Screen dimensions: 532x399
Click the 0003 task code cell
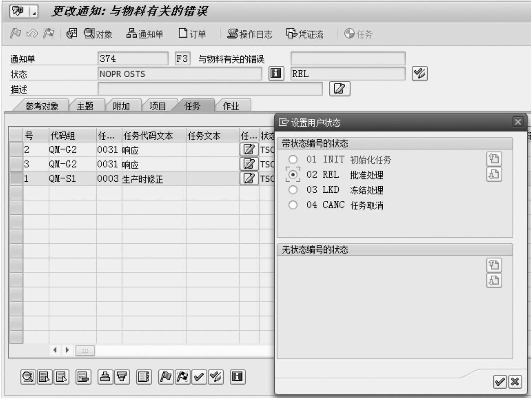(x=109, y=179)
